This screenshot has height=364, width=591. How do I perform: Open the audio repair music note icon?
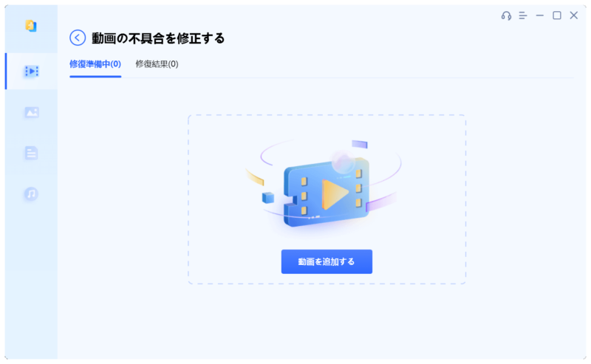click(x=31, y=193)
